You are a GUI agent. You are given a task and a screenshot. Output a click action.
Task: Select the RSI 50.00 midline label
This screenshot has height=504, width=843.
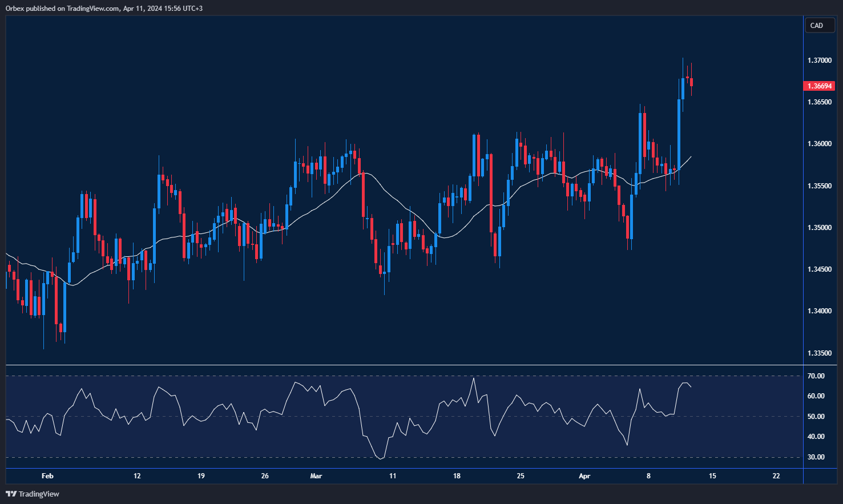coord(816,417)
